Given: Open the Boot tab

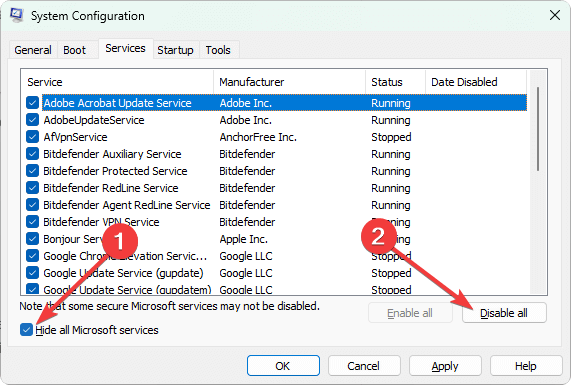Looking at the screenshot, I should (75, 50).
